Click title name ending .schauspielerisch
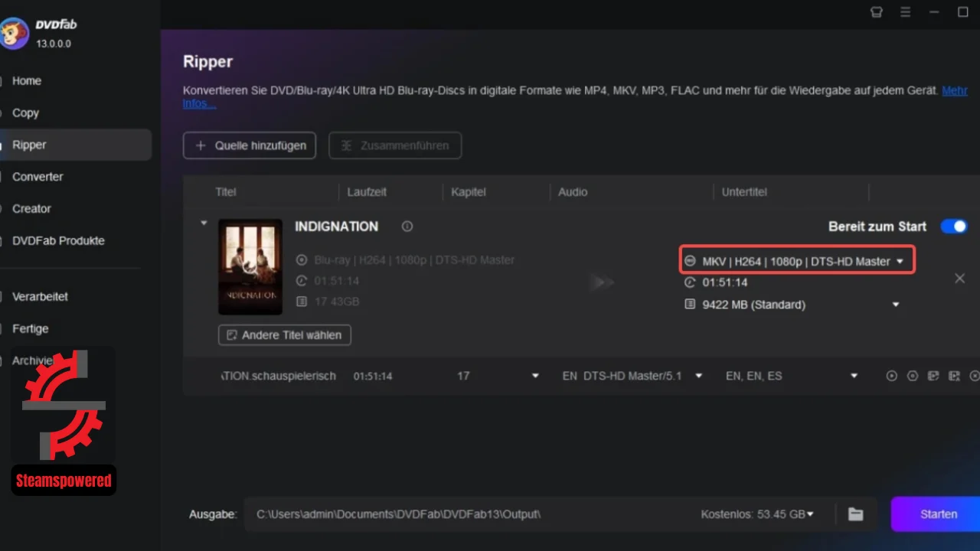The height and width of the screenshot is (551, 980). pyautogui.click(x=279, y=376)
